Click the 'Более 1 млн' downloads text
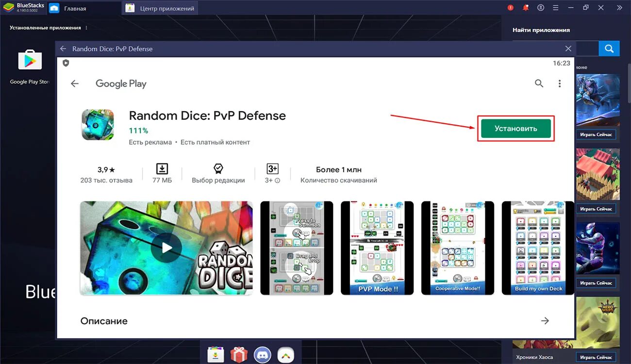Image resolution: width=631 pixels, height=364 pixels. (x=339, y=169)
